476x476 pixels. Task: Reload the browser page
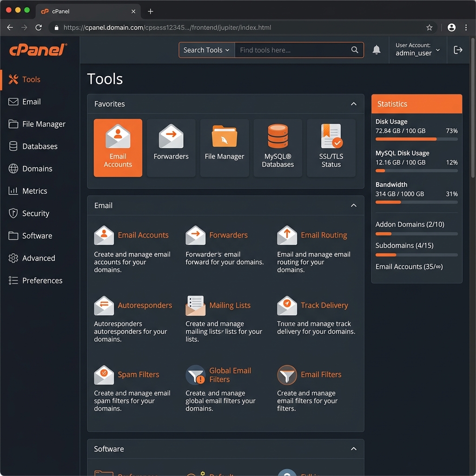coord(39,27)
